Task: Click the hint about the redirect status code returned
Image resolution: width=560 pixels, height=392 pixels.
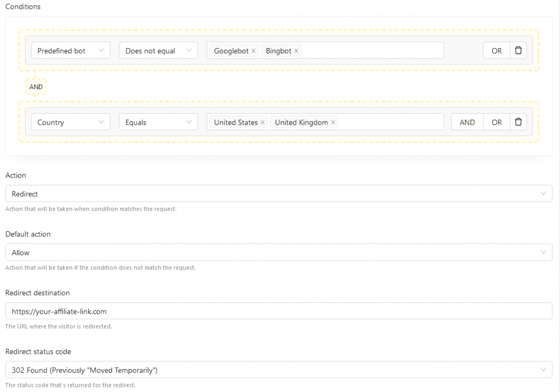Action: coord(71,385)
